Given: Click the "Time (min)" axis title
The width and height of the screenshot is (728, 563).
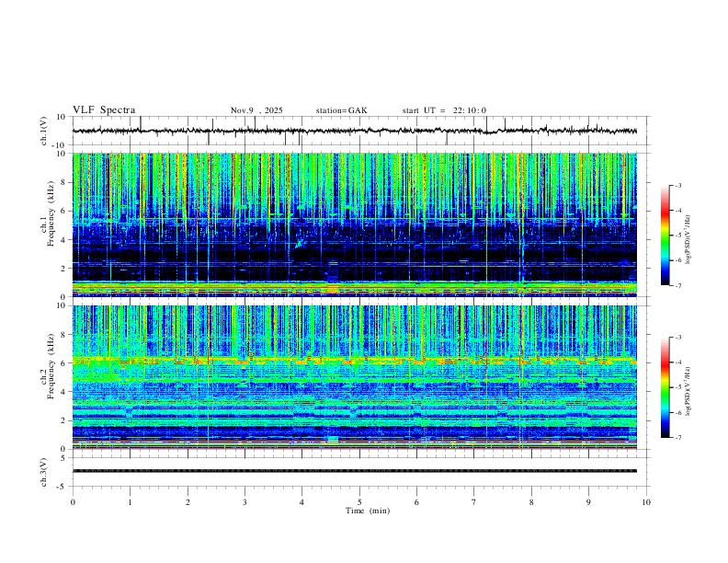Looking at the screenshot, I should [368, 511].
